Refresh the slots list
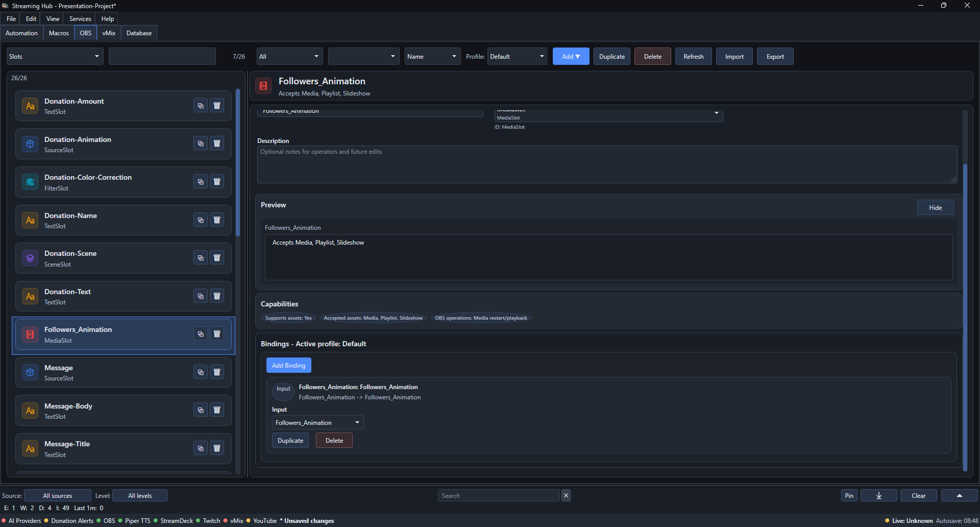Screen dimensions: 980x527 pyautogui.click(x=694, y=56)
